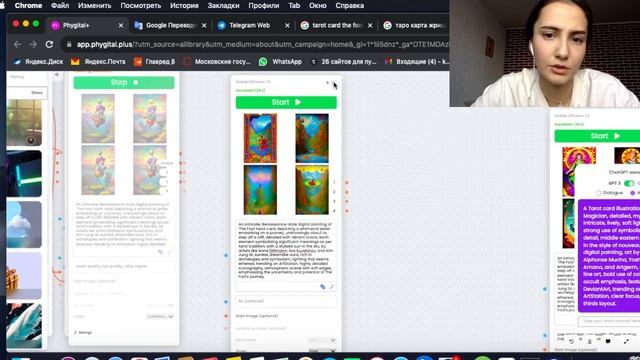Image resolution: width=640 pixels, height=360 pixels.
Task: Open История menu
Action: tap(184, 6)
